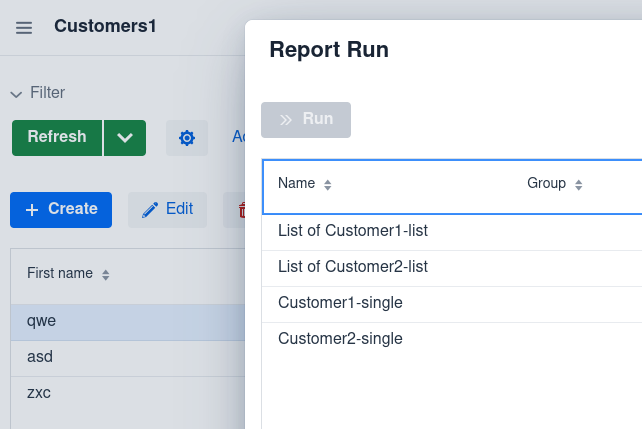642x429 pixels.
Task: Click the Create button with plus icon
Action: [x=61, y=209]
